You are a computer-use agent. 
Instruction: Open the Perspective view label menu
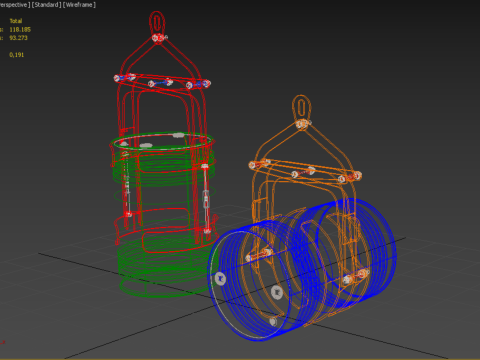[x=15, y=5]
